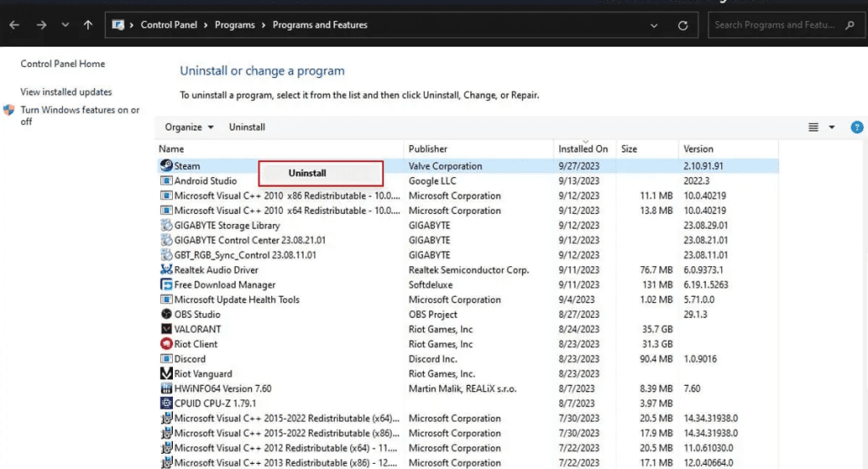This screenshot has height=469, width=868.
Task: Click Programs in the breadcrumb path
Action: click(235, 25)
